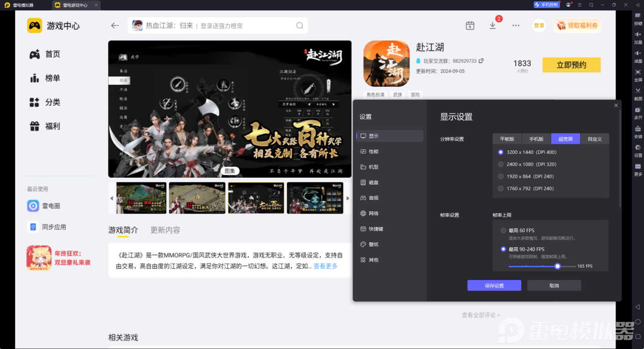Viewport: 644px width, 349px height.
Task: Open the hamburger menu in title bar
Action: pyautogui.click(x=579, y=5)
